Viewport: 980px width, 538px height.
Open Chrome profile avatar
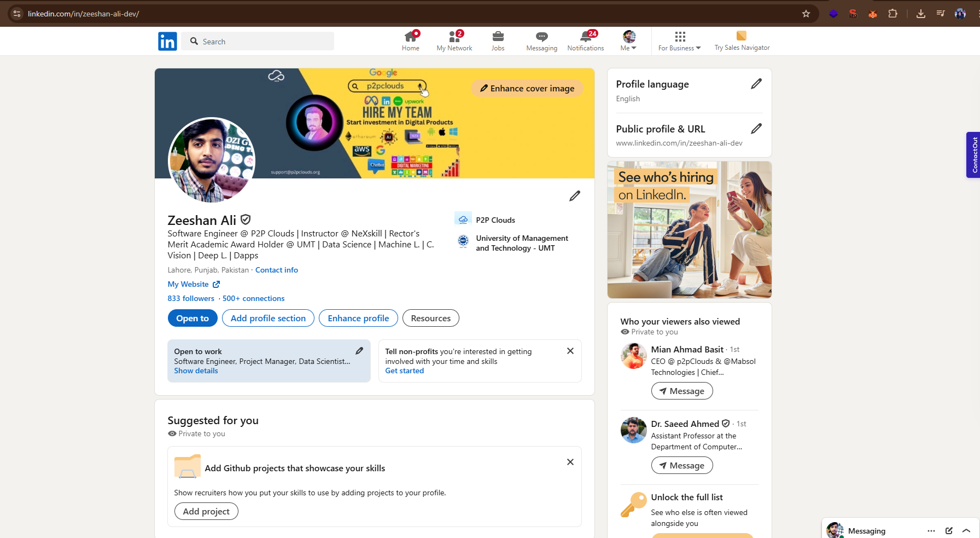click(x=960, y=14)
